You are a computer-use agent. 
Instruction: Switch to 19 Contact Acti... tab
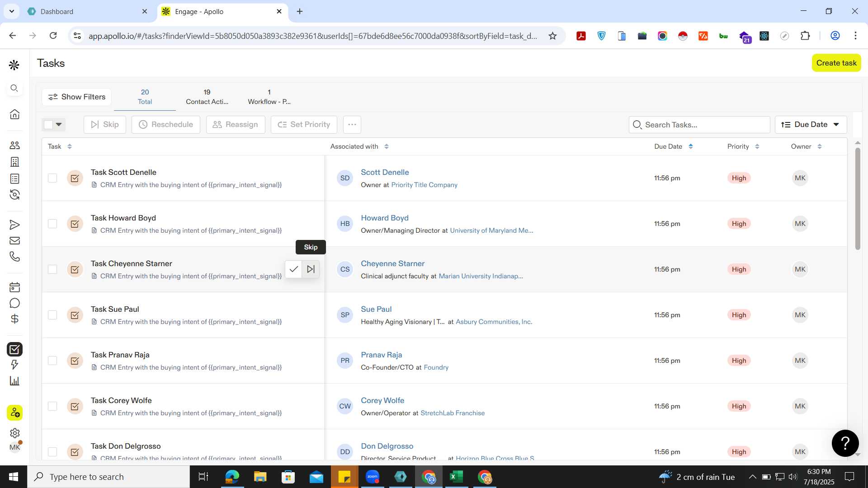tap(207, 97)
